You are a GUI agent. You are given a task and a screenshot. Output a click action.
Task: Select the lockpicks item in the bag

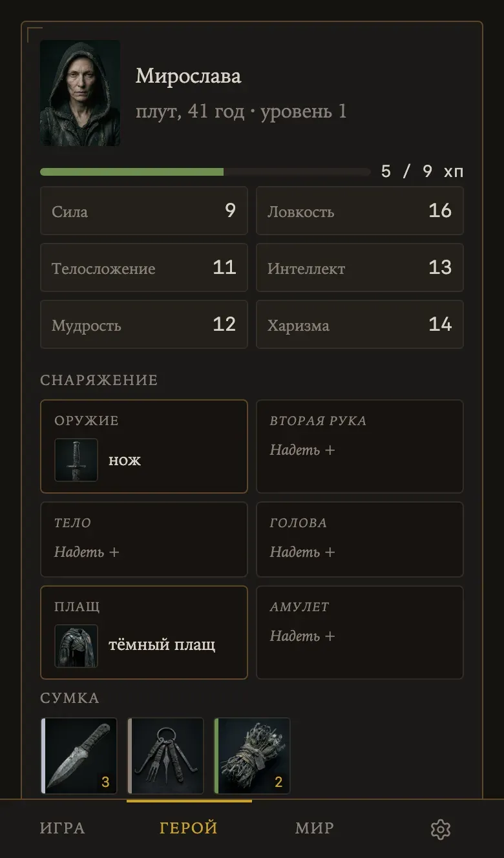pyautogui.click(x=165, y=755)
